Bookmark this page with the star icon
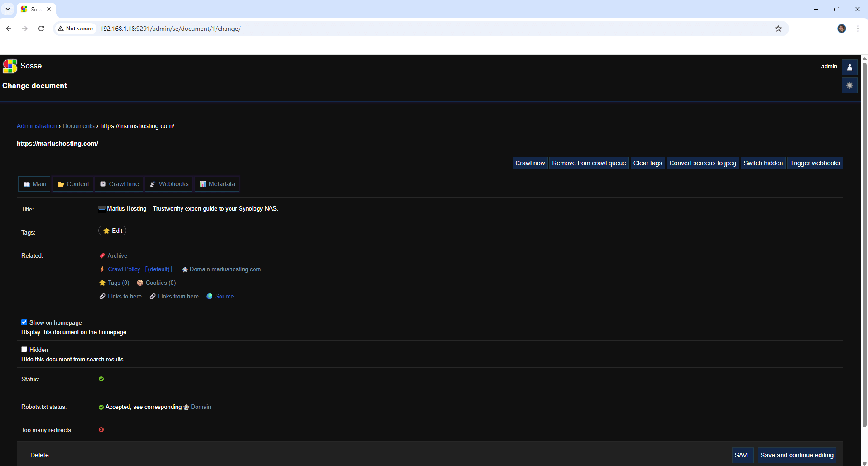 pyautogui.click(x=778, y=29)
